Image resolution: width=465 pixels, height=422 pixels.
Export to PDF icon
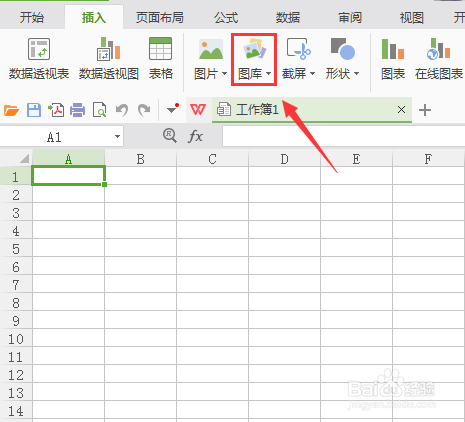click(x=56, y=110)
